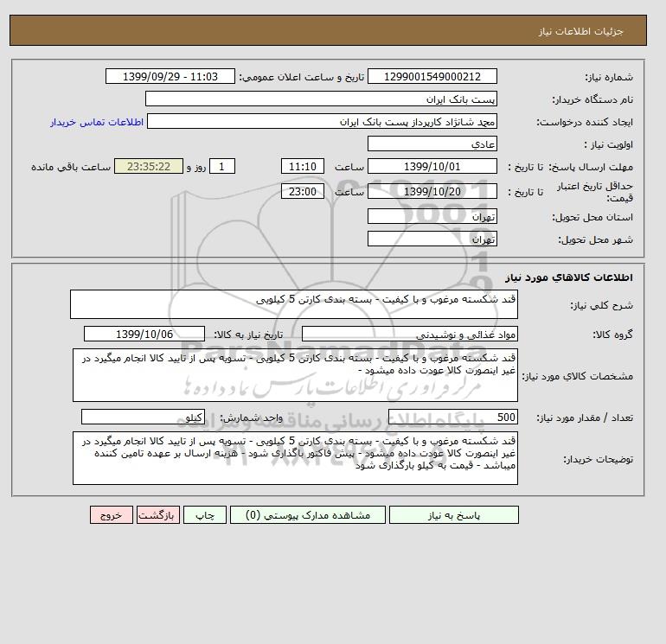666x644 pixels.
Task: Click the پاسخ به نیاز button
Action: click(x=453, y=515)
